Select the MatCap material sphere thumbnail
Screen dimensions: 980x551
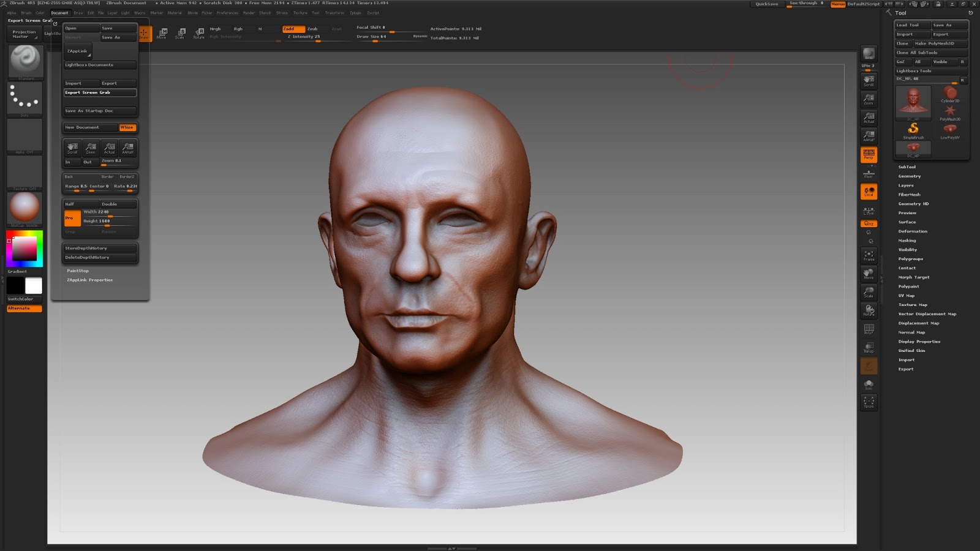tap(24, 208)
